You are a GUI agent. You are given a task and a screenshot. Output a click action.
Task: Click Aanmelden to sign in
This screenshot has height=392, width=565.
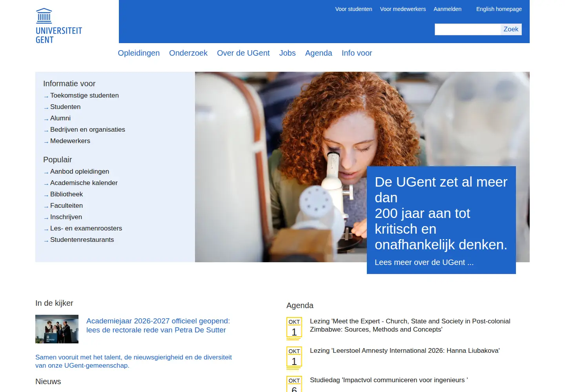pyautogui.click(x=447, y=9)
